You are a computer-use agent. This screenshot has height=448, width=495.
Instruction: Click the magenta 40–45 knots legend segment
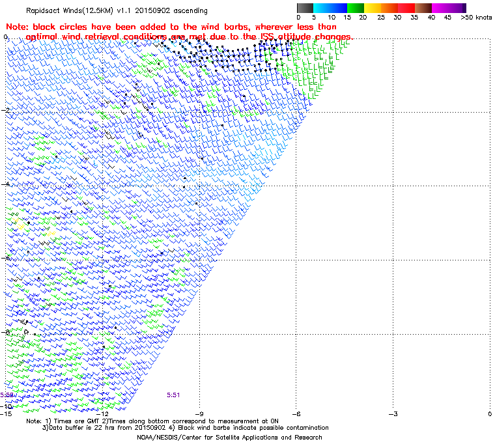(x=440, y=8)
